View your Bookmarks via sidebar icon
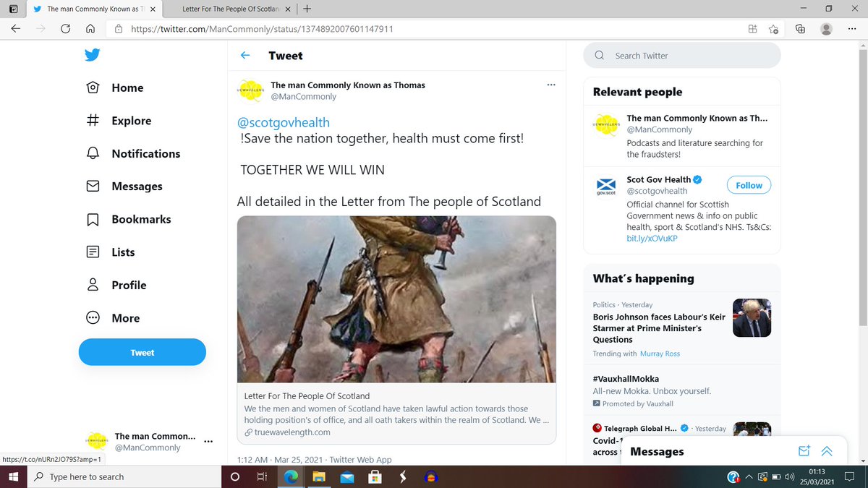 coord(93,218)
